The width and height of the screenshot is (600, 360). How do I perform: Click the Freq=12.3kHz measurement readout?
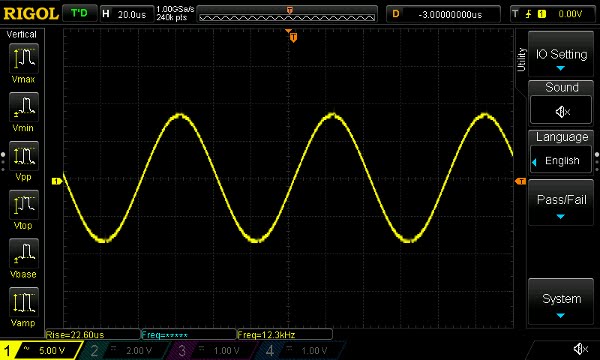(285, 335)
